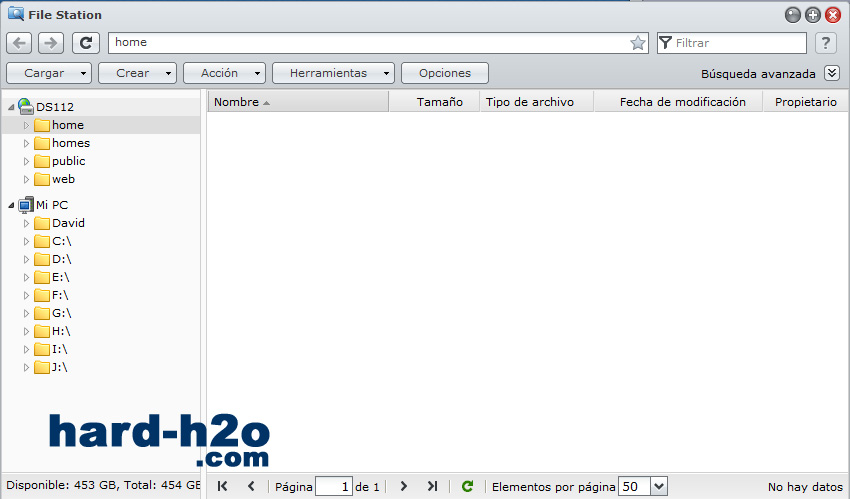Open the Crear menu button
The height and width of the screenshot is (499, 850).
point(138,73)
